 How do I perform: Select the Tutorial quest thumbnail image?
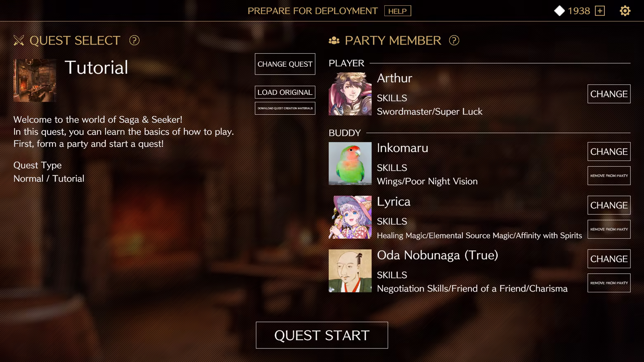pos(35,80)
